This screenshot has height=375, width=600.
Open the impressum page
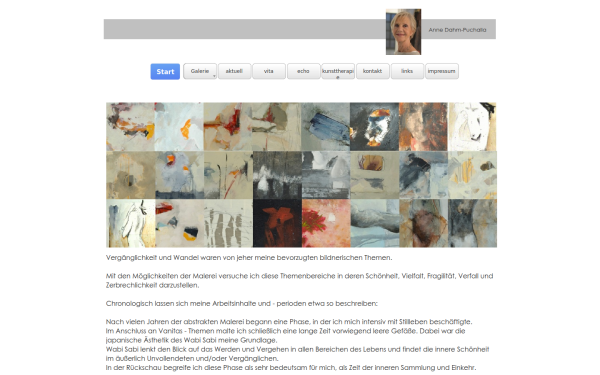click(x=442, y=71)
